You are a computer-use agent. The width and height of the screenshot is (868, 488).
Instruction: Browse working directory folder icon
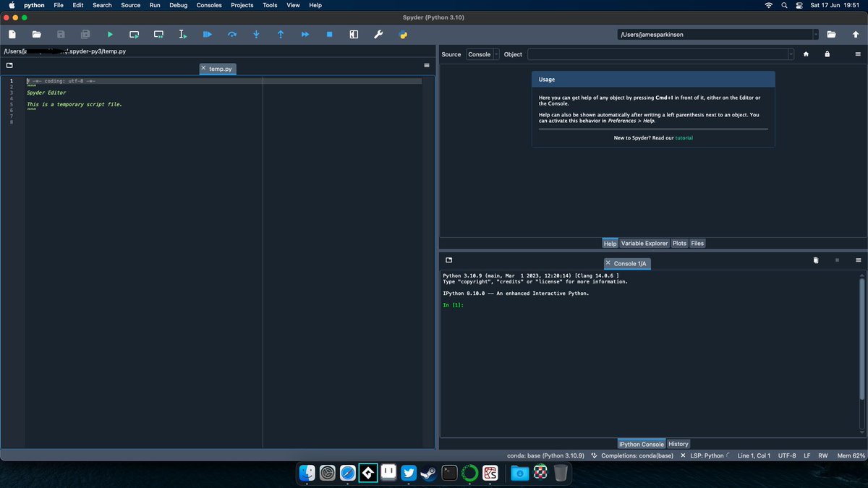[x=831, y=34]
